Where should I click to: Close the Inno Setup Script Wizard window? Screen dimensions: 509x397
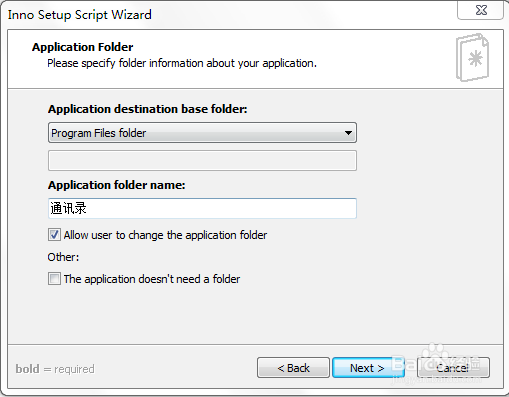pos(481,10)
